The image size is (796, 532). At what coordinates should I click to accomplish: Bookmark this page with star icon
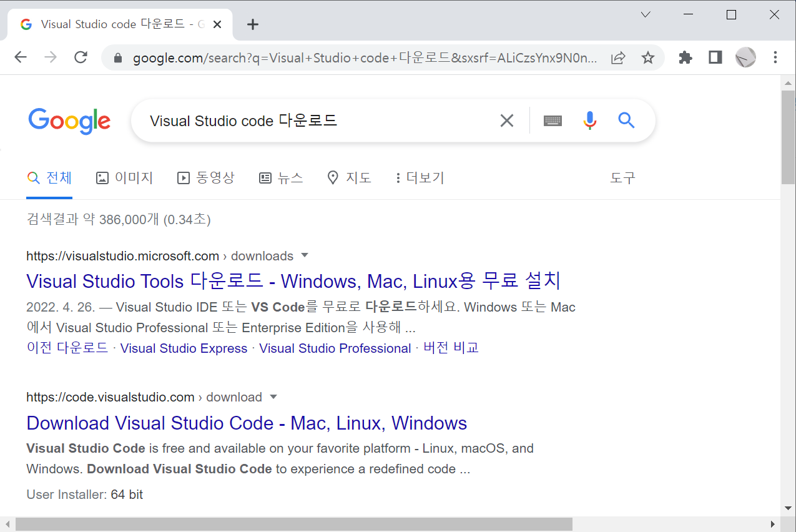pos(648,58)
